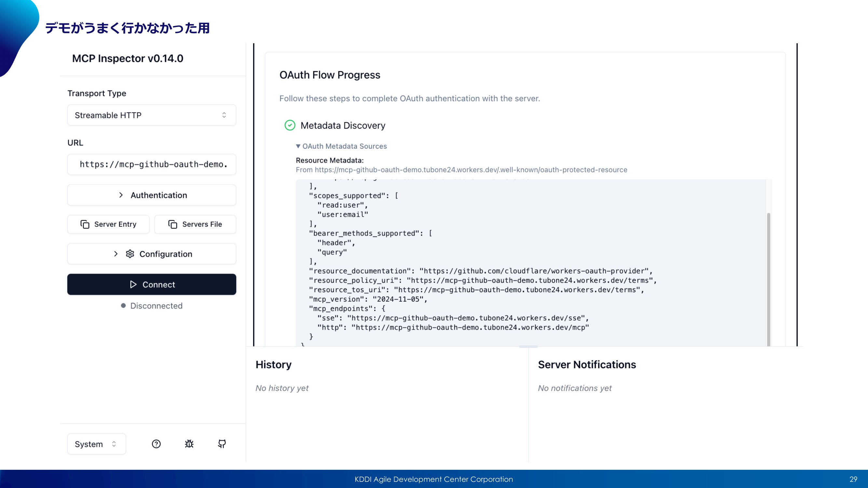Click the "read:user" scope value
Screen dimensions: 868x488
click(x=342, y=205)
